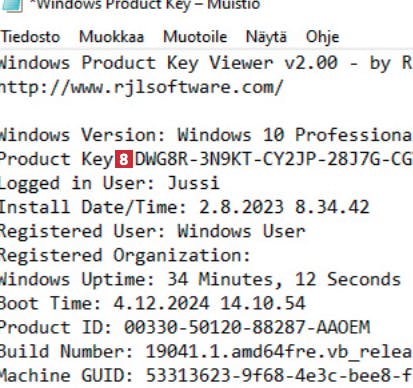Open the Muotoile menu
This screenshot has width=413, height=388.
[x=195, y=37]
